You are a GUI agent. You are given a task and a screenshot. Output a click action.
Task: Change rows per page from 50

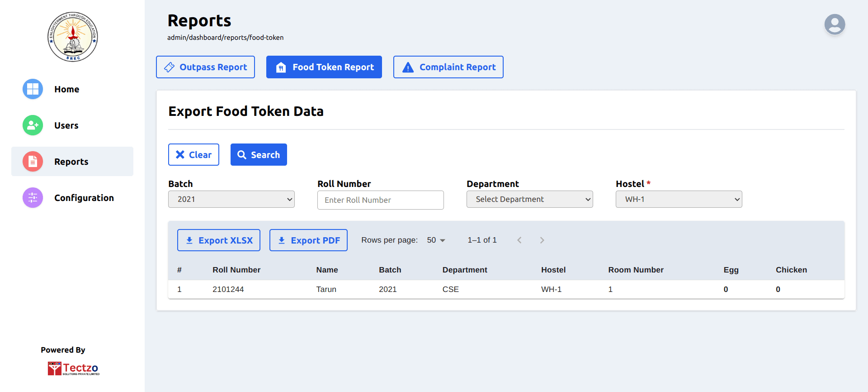[436, 240]
